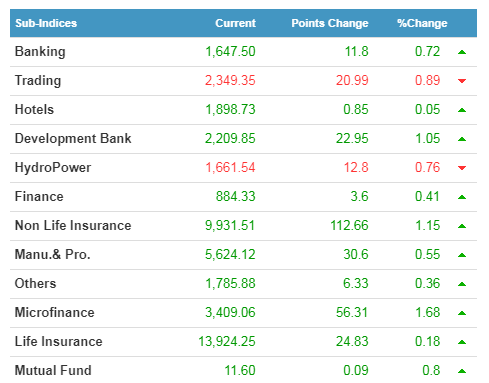Click the up arrow in Microfinance row
This screenshot has height=383, width=489.
462,313
